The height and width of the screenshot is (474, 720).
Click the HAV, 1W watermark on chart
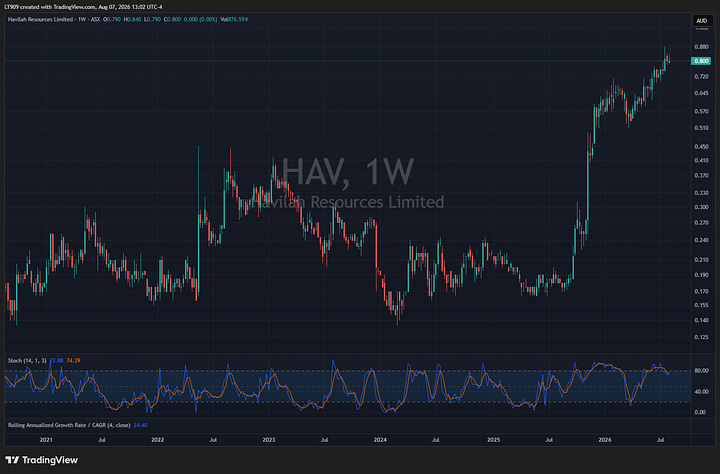[348, 172]
